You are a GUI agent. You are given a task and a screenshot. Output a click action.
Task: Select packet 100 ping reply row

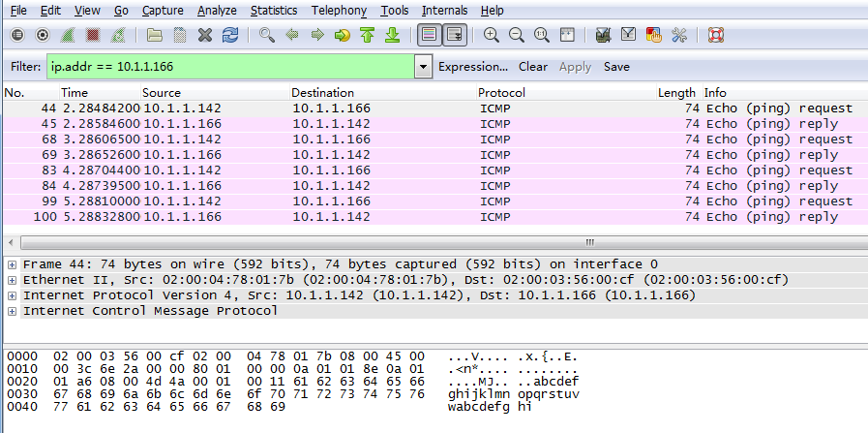pyautogui.click(x=435, y=217)
